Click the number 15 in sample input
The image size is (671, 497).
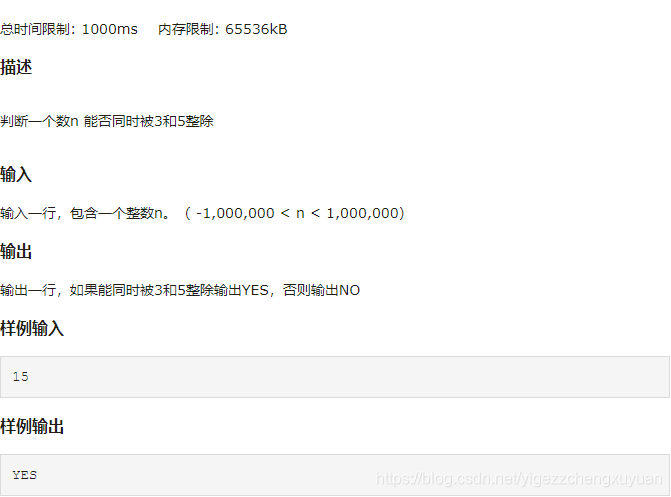[20, 377]
